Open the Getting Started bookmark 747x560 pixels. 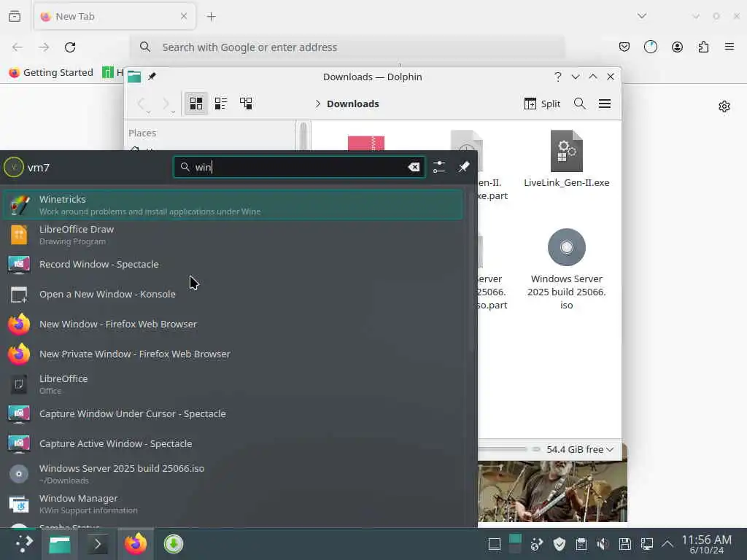point(51,72)
